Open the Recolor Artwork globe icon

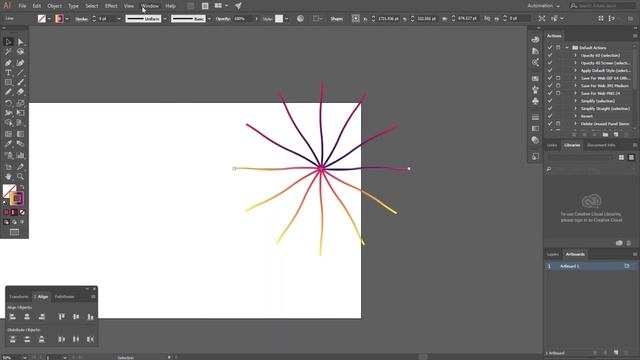click(300, 19)
